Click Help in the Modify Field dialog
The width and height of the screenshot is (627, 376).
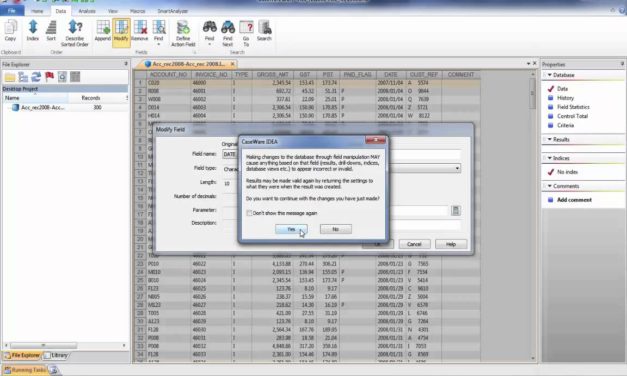coord(451,244)
